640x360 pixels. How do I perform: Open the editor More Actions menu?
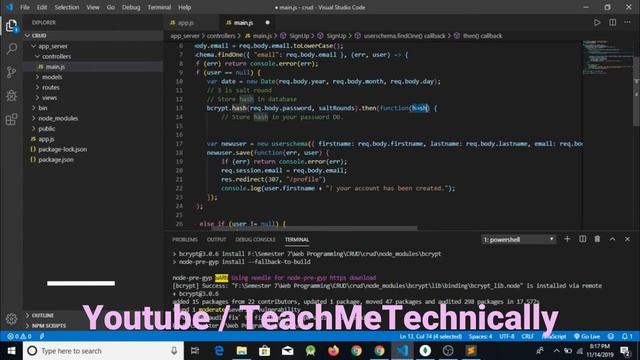tap(627, 22)
